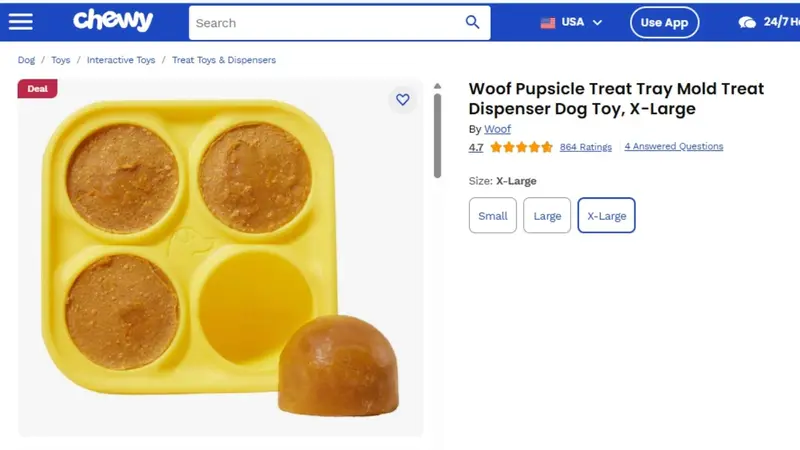Viewport: 800px width, 450px height.
Task: Click the thumbnail scrollbar handle
Action: [437, 136]
